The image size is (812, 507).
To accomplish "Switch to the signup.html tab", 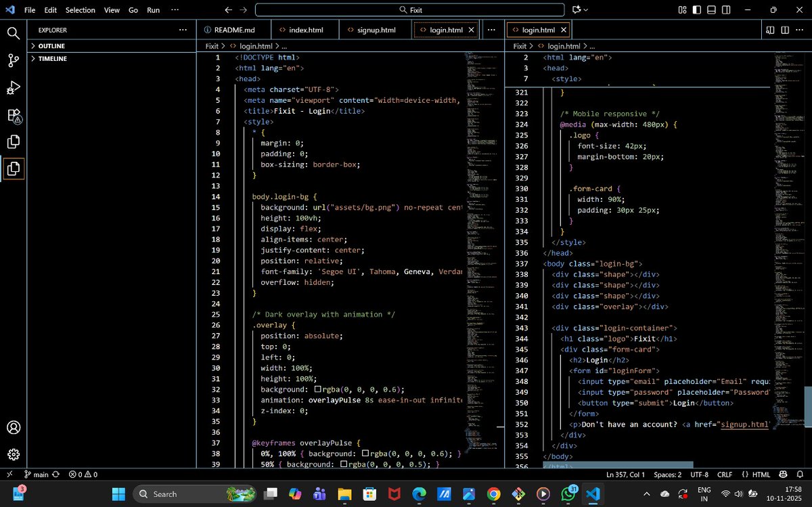I will [376, 30].
